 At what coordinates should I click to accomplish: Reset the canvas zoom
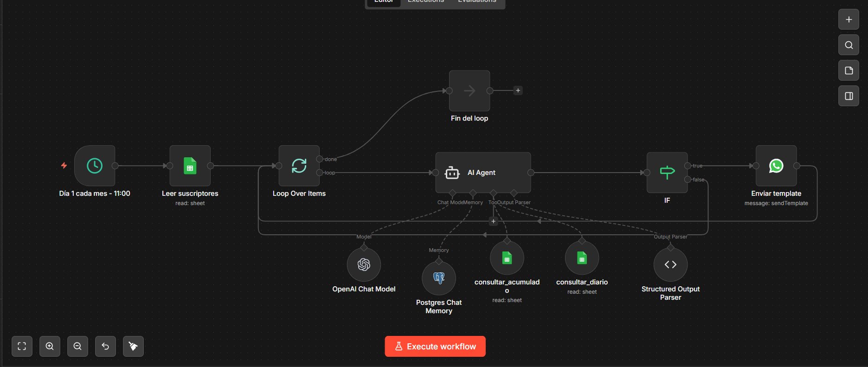click(105, 346)
